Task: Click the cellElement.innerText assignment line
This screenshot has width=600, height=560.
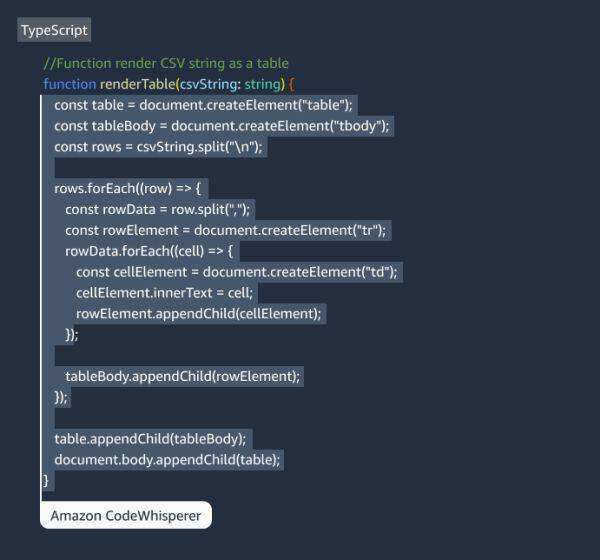Action: pyautogui.click(x=164, y=293)
